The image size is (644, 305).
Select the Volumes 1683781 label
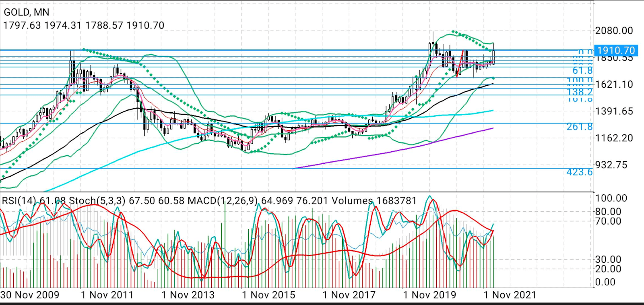(374, 200)
